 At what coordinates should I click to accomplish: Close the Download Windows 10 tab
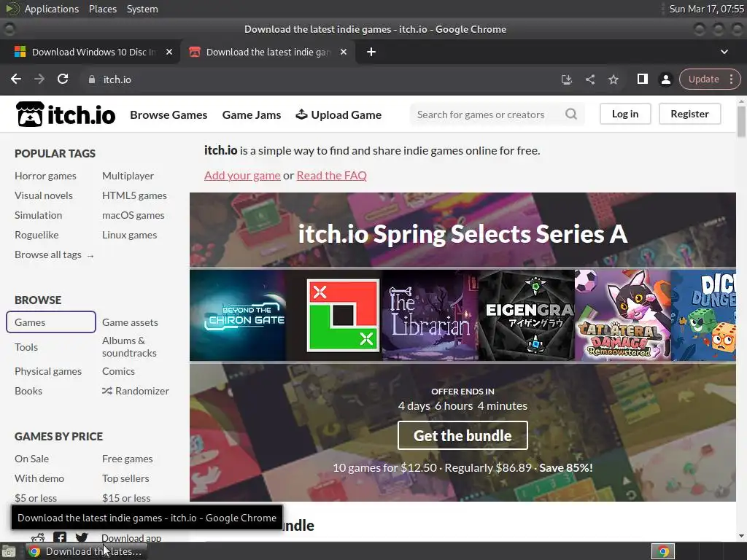169,52
